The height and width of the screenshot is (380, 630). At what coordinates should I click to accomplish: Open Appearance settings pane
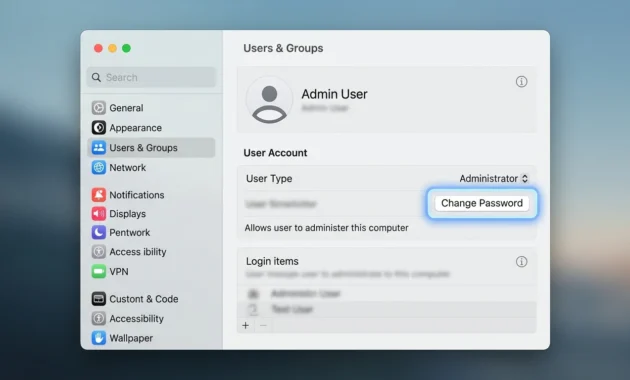[151, 128]
